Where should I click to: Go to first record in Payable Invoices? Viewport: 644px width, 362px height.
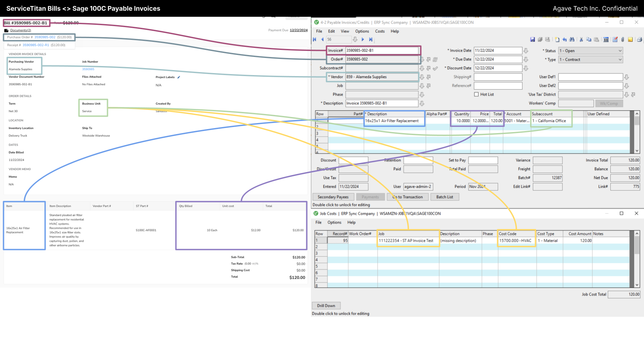pyautogui.click(x=315, y=40)
